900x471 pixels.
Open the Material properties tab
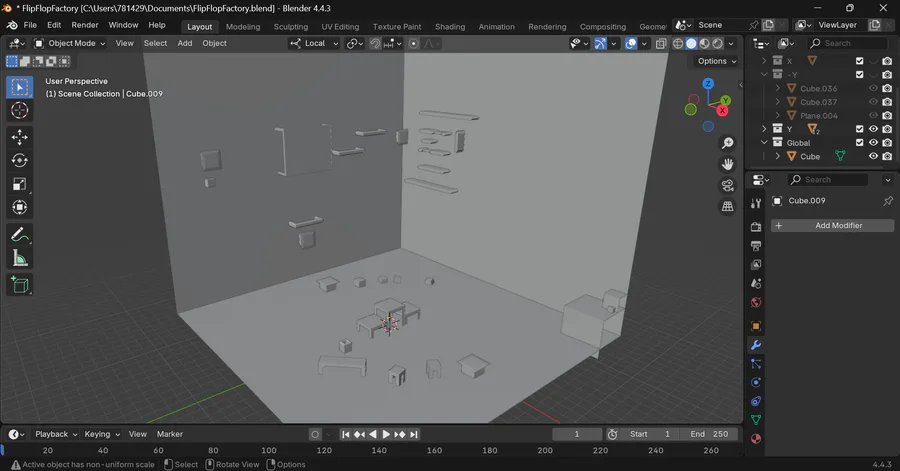click(756, 439)
